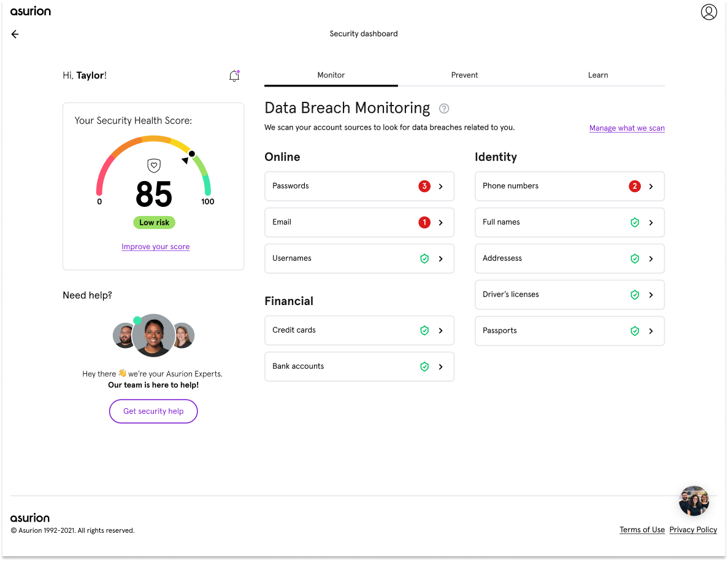Screen dimensions: 728x561
Task: Click the account profile icon top right
Action: coord(708,12)
